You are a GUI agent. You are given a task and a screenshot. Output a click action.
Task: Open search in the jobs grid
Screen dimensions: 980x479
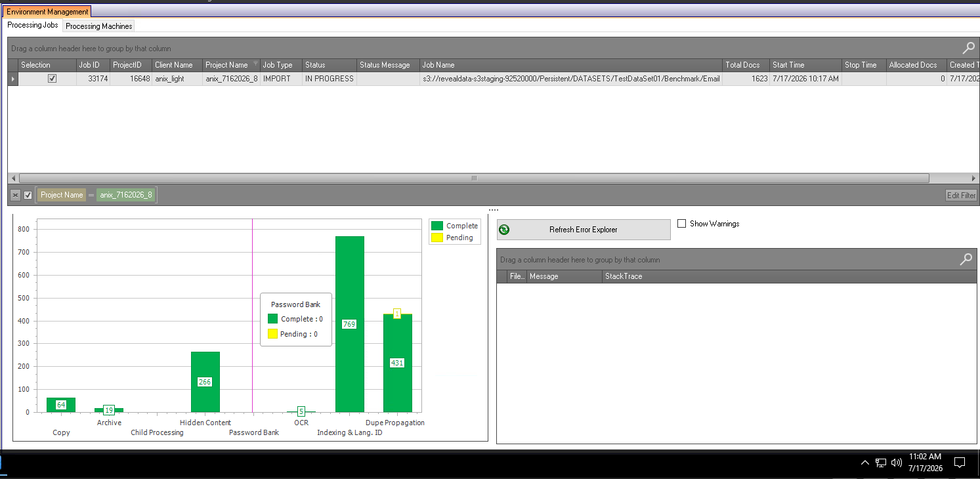968,47
